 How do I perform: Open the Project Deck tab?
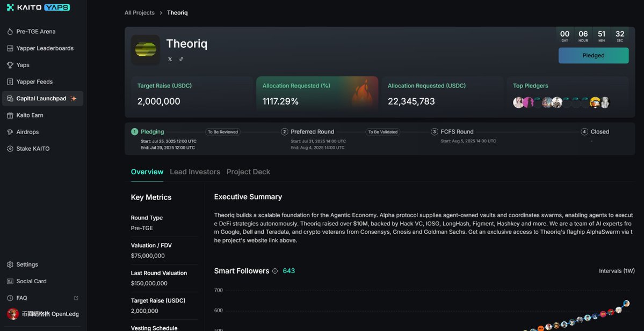tap(248, 172)
